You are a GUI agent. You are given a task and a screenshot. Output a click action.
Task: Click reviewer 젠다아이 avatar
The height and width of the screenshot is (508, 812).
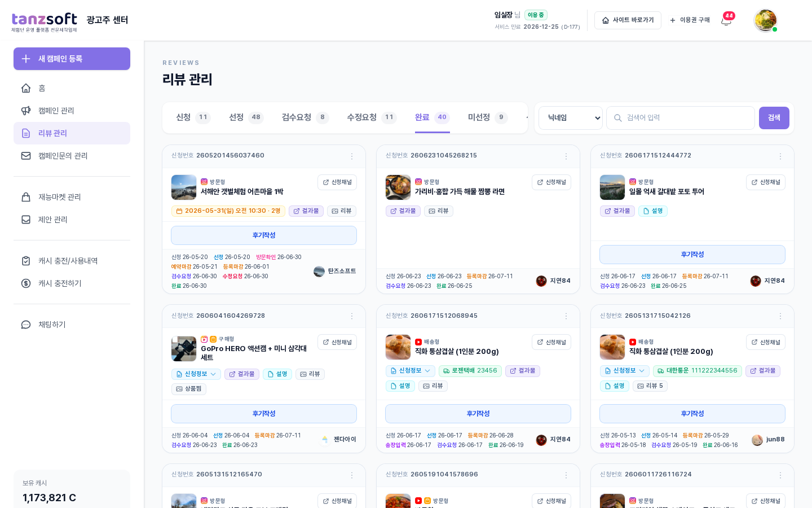(325, 439)
